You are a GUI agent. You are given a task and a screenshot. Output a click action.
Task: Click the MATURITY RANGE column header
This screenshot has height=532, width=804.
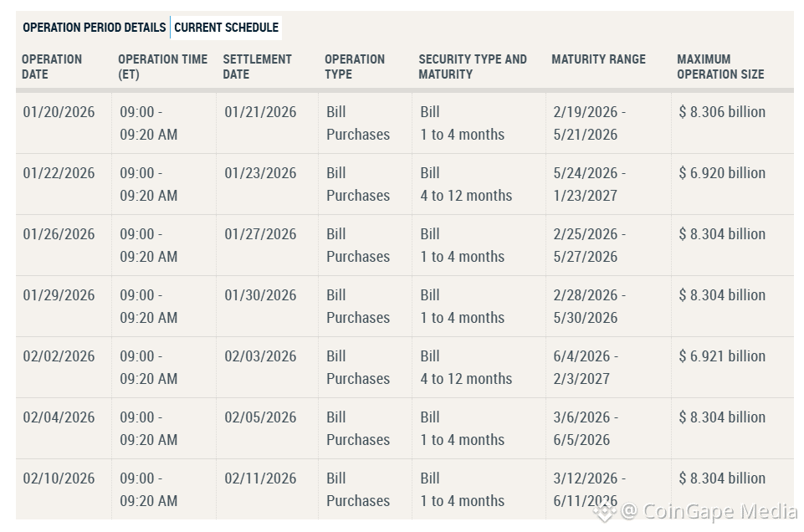598,59
